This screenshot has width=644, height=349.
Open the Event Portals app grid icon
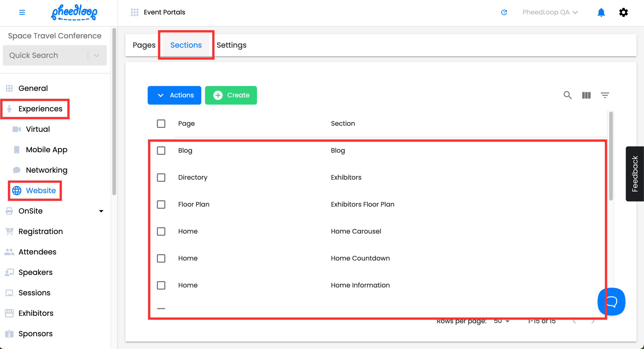tap(135, 12)
